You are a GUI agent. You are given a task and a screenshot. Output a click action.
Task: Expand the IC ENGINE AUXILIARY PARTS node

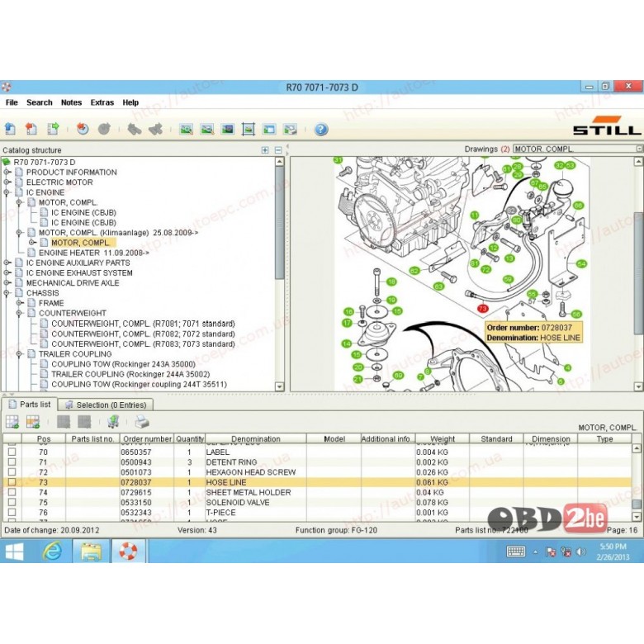(x=7, y=263)
